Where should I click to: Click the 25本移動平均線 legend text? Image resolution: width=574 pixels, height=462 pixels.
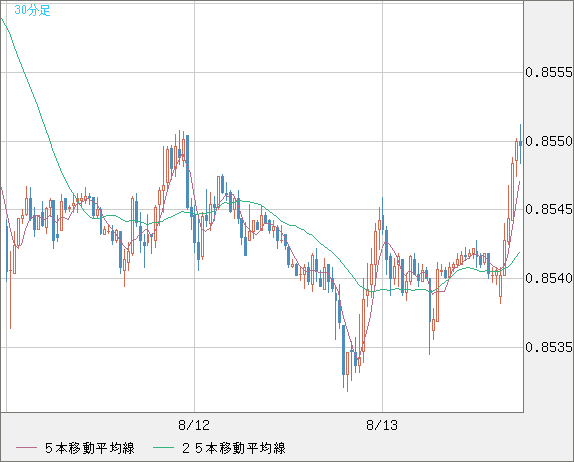234,448
